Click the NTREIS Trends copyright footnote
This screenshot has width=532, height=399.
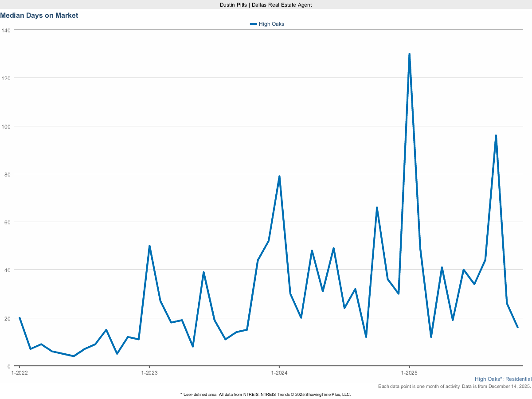tap(266, 394)
